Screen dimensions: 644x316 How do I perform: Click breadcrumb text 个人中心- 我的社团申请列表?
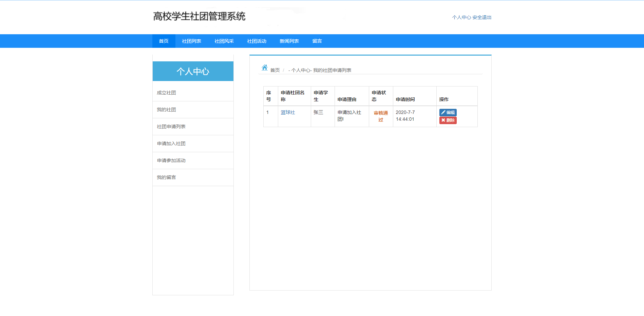(321, 70)
